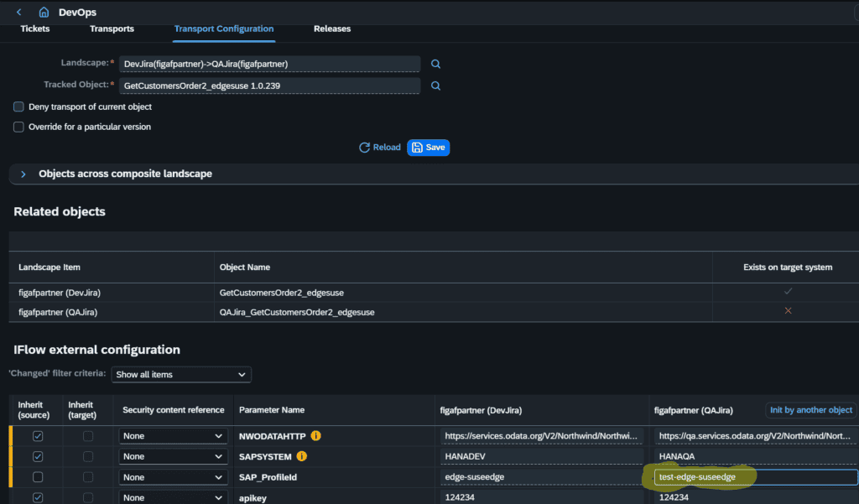Image resolution: width=859 pixels, height=504 pixels.
Task: Edit DevJira value edge-suseedge
Action: click(x=542, y=477)
